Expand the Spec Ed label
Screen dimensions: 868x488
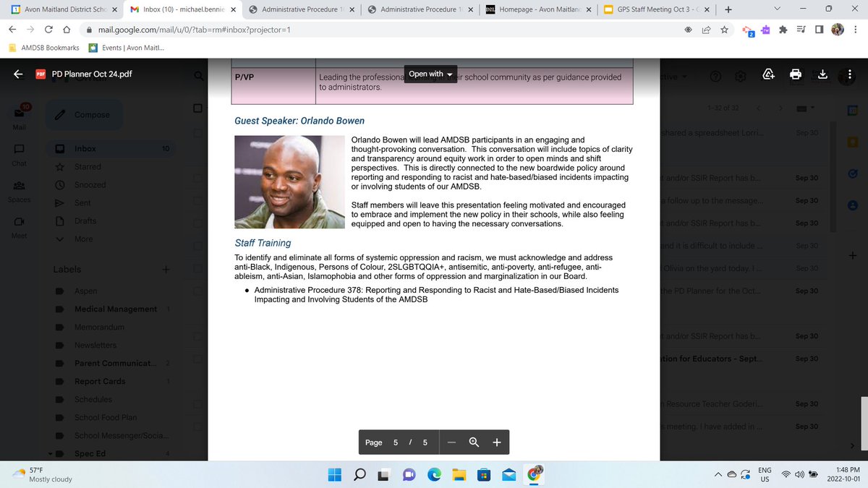point(51,454)
